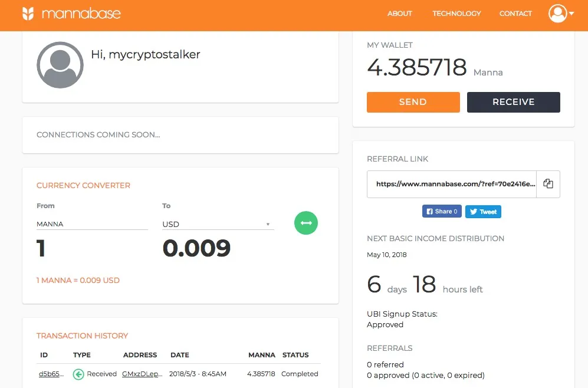Image resolution: width=588 pixels, height=388 pixels.
Task: Click the Manna amount value 1
Action: [x=41, y=248]
